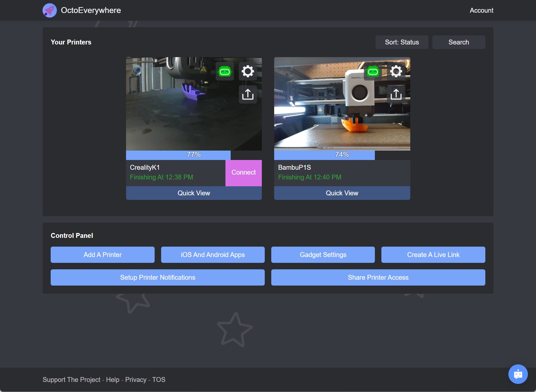Open settings gear for BambuP1S printer
Screen dimensions: 536x392
pyautogui.click(x=396, y=71)
